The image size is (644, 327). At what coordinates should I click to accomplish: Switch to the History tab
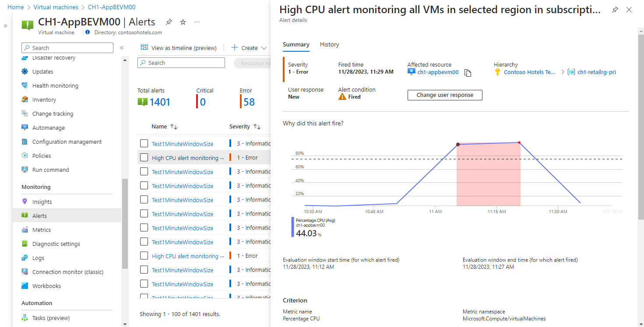point(330,44)
